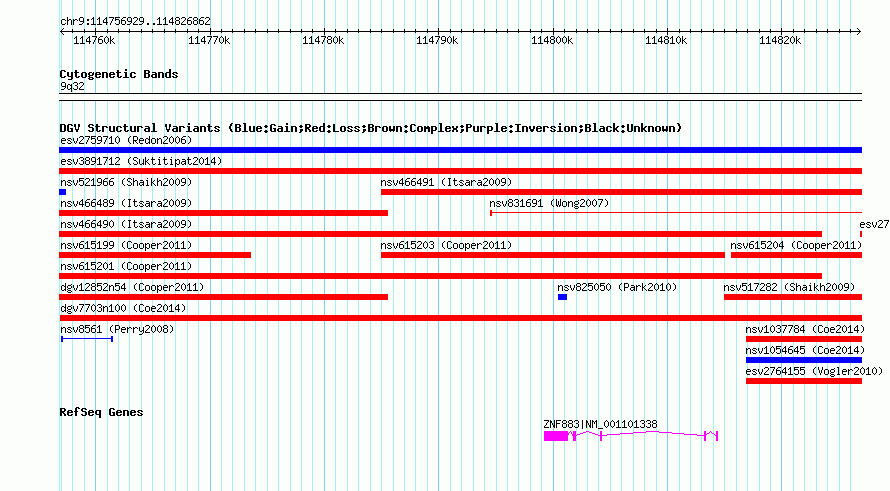Open nsv466490 (Itsara2009) variant label

[126, 224]
